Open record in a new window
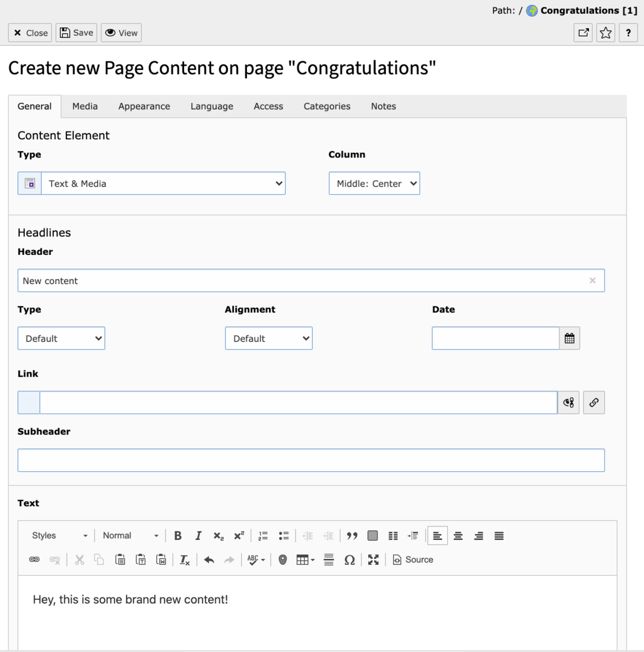 point(583,33)
